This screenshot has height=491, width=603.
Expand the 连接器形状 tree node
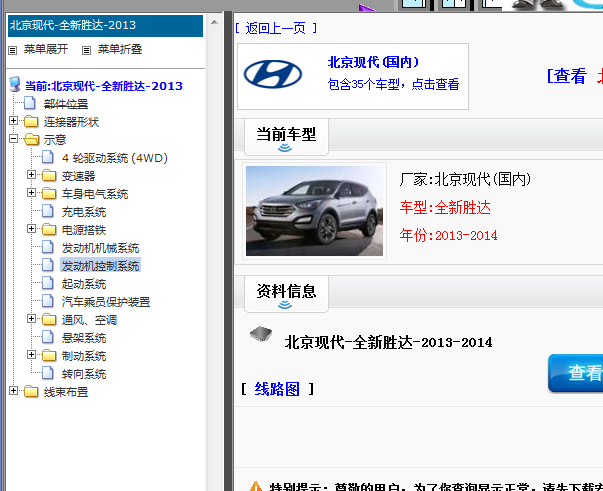[13, 121]
